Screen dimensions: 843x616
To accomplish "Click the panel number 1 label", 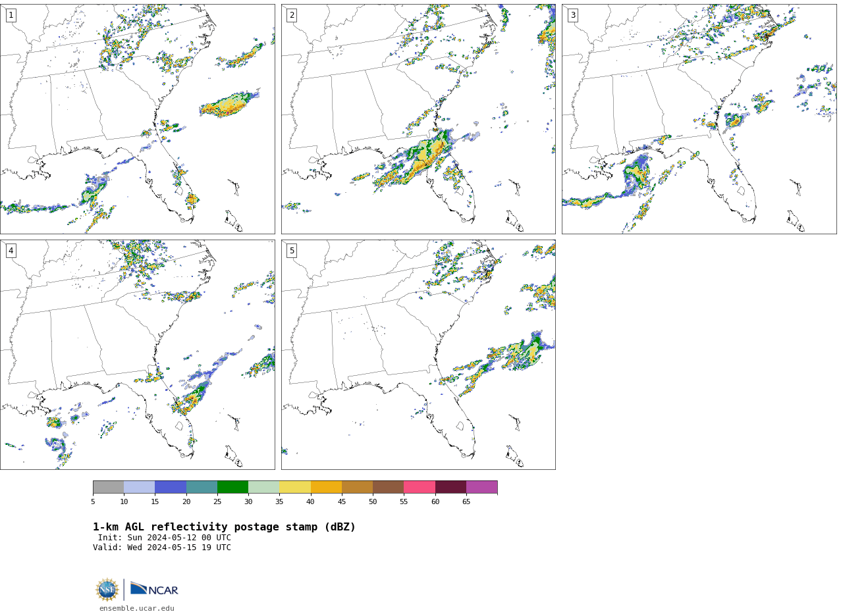I will click(11, 15).
